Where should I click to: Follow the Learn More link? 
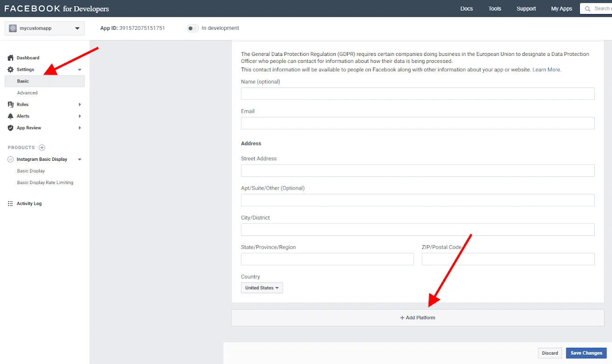click(547, 69)
